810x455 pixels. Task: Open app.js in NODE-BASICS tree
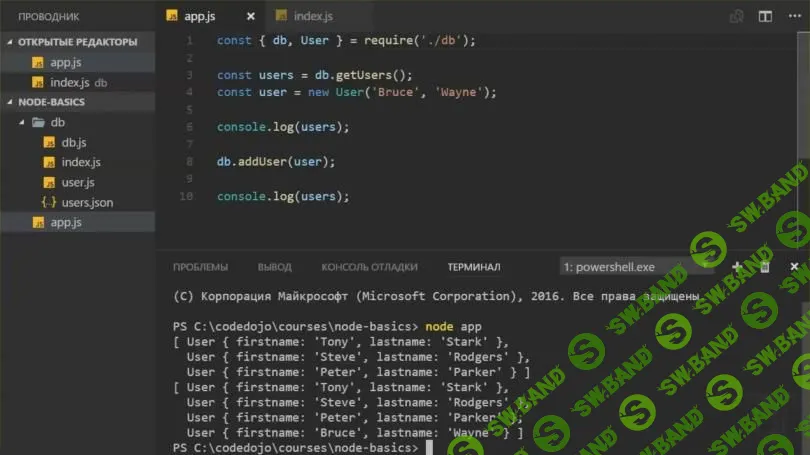77,222
